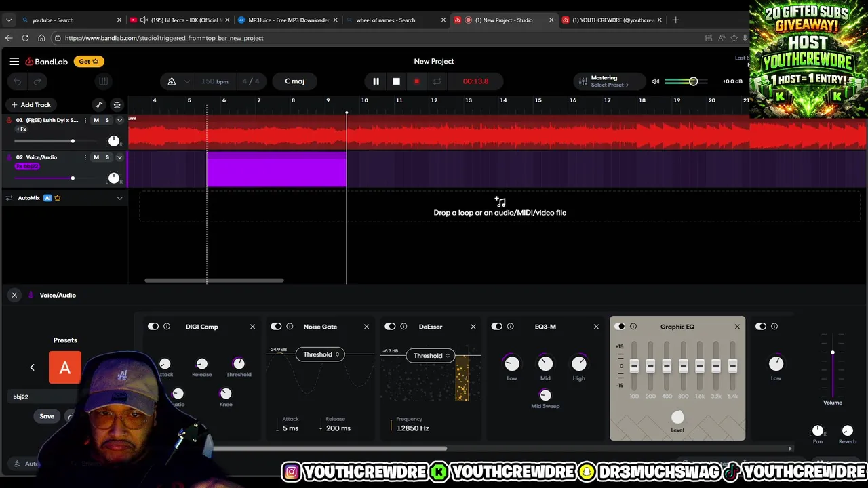This screenshot has width=868, height=488.
Task: Toggle EQ3-M effect power switch
Action: (497, 327)
